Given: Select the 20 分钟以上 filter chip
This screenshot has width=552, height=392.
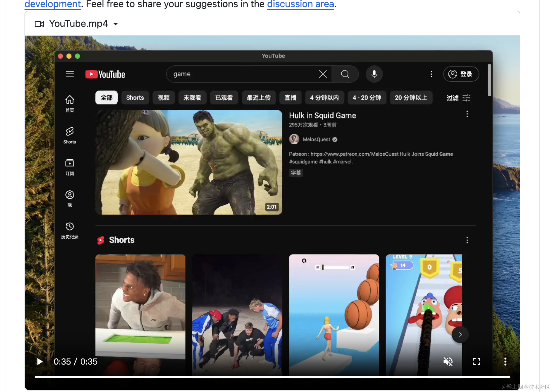Looking at the screenshot, I should click(411, 98).
